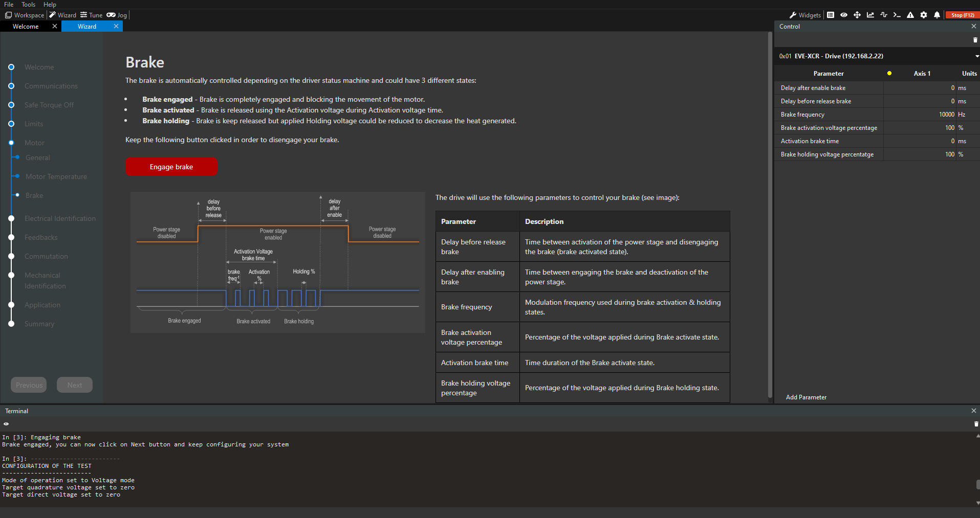Click the eye watcher icon in toolbar
980x518 pixels.
(x=844, y=15)
